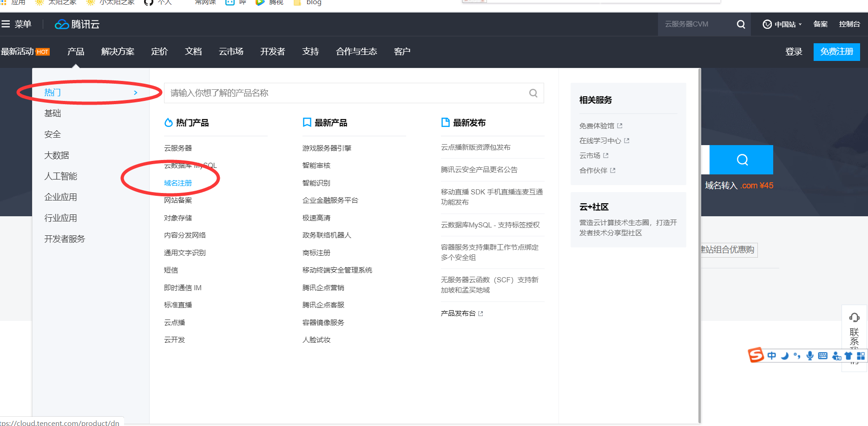Open the 备案 link in the top bar
Viewport: 868px width, 426px height.
[821, 24]
